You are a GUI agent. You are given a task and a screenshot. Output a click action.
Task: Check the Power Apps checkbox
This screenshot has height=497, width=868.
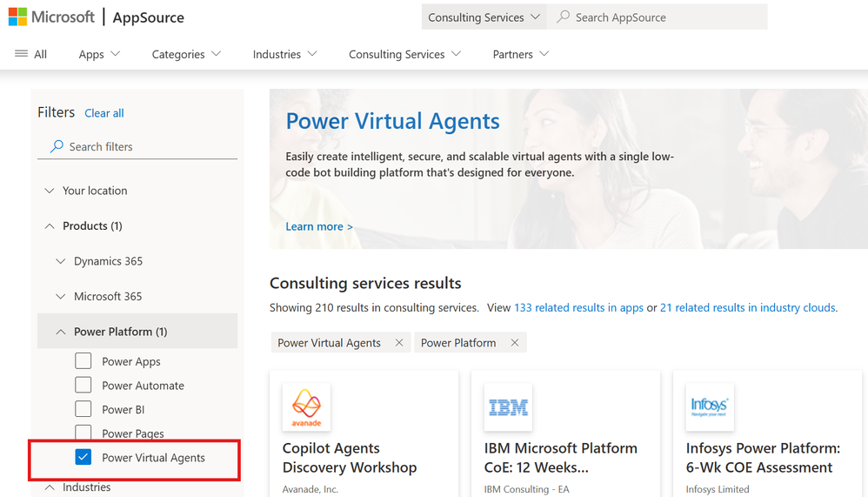(83, 360)
